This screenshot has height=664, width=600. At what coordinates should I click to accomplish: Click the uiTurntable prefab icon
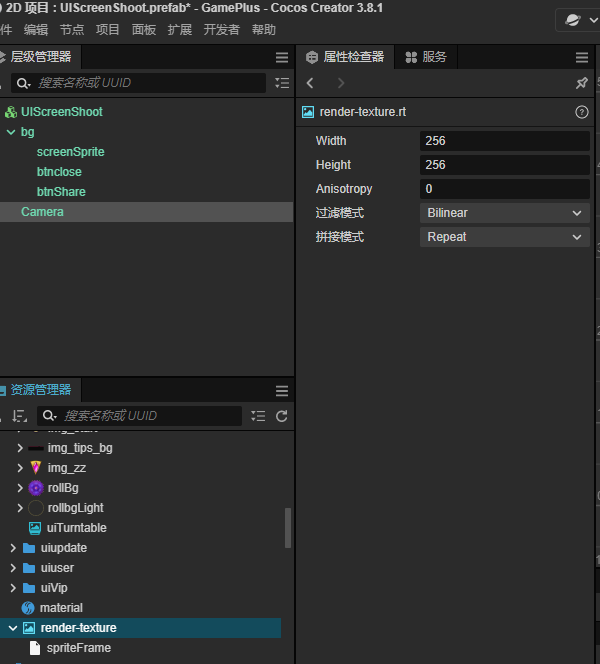[35, 528]
